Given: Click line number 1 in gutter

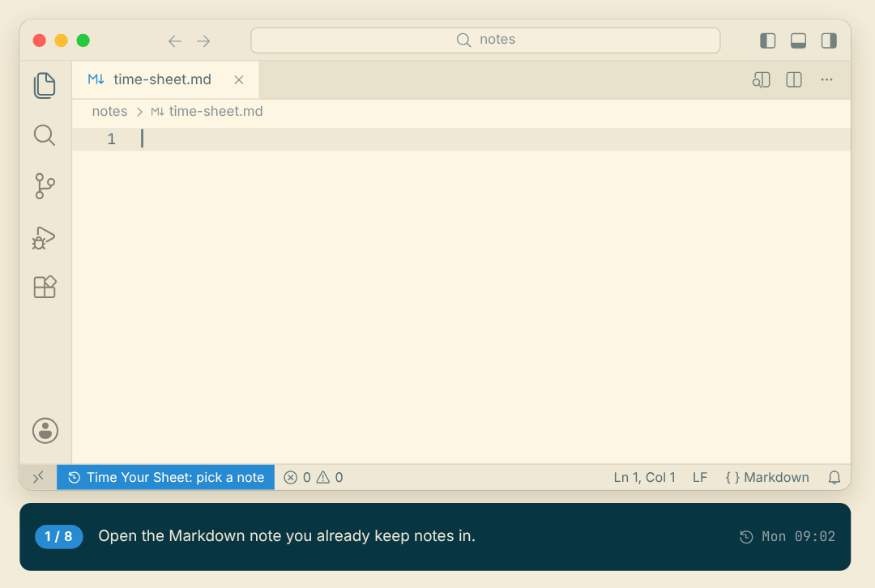Looking at the screenshot, I should pyautogui.click(x=112, y=139).
